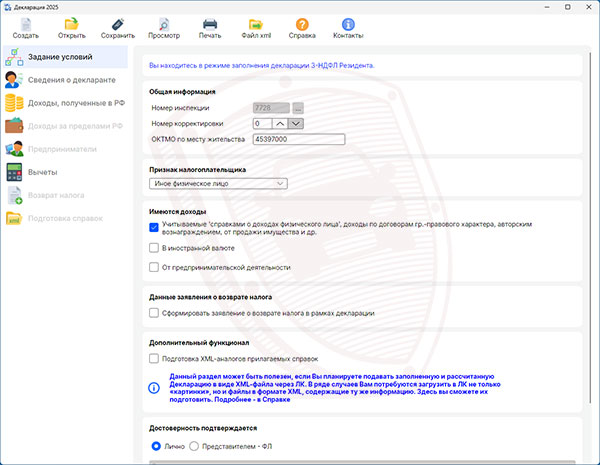600x465 pixels.
Task: Decrease Номер корректировки with down arrow
Action: 296,123
